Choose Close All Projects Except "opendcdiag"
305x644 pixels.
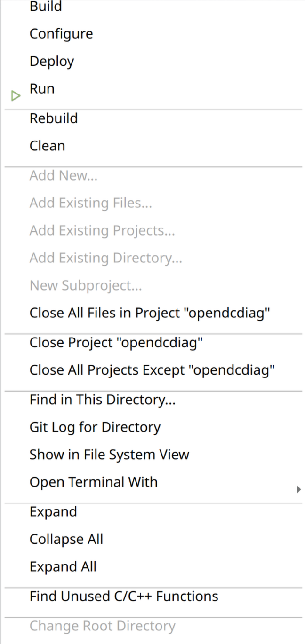[x=152, y=370]
